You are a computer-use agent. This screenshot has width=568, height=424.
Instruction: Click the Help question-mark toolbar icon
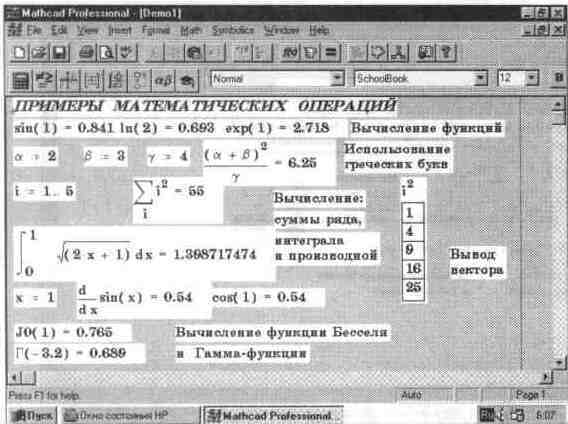click(x=446, y=53)
